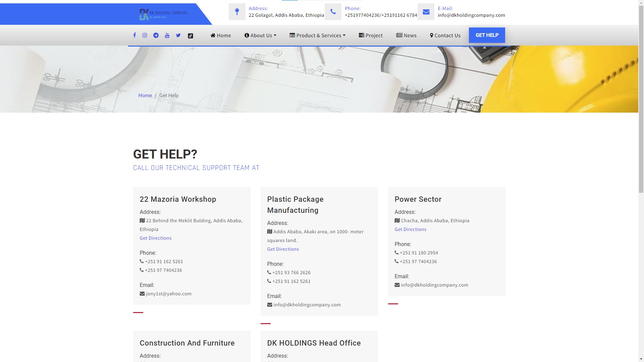Click the scrollbar down arrow

click(x=641, y=359)
